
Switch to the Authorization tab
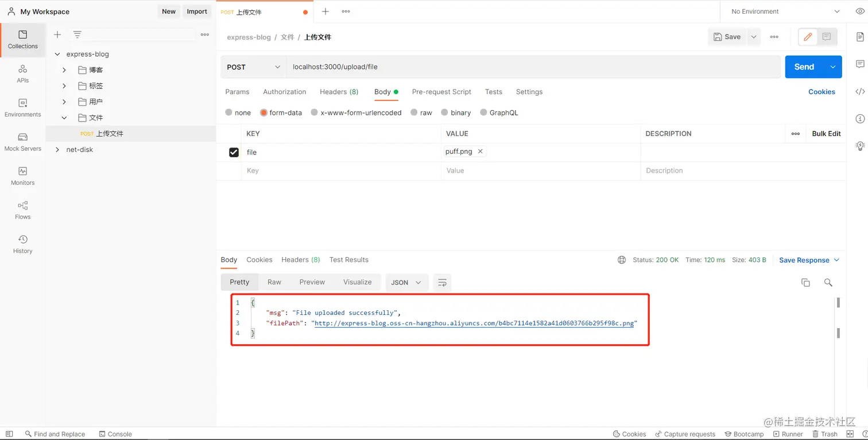point(285,92)
